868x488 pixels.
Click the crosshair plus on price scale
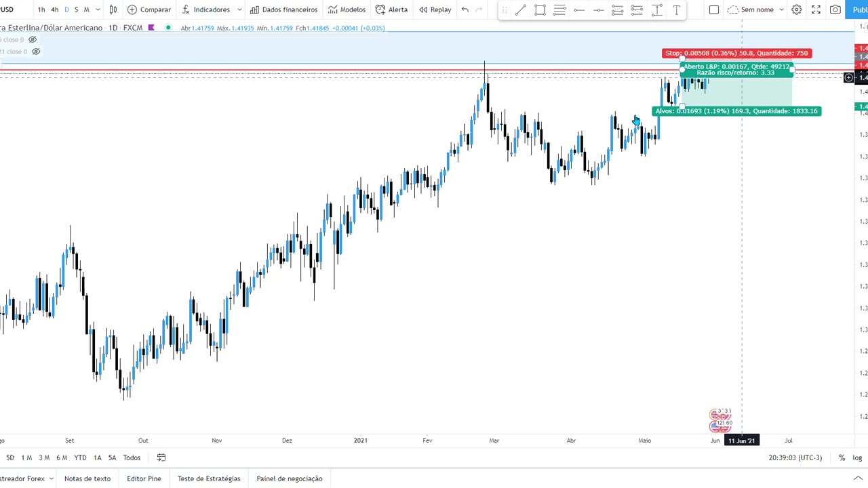coord(848,78)
